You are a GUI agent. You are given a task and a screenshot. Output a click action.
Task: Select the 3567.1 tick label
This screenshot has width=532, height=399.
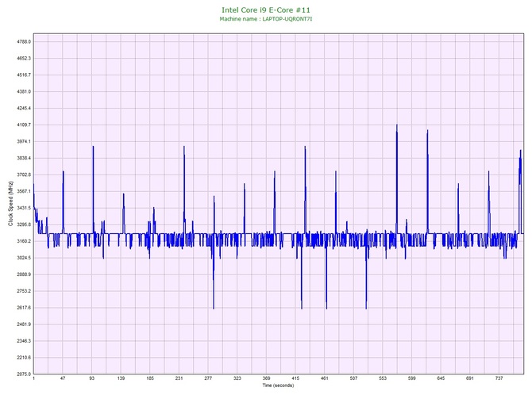click(24, 191)
